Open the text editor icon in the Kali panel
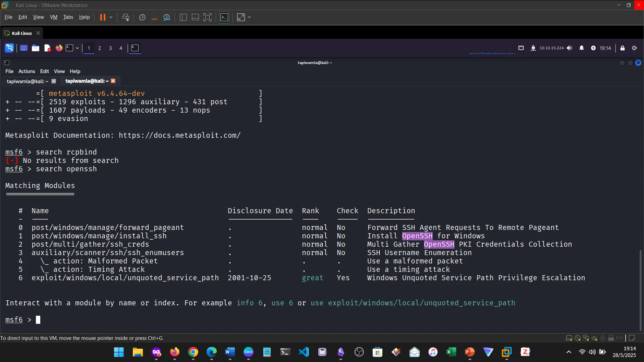The image size is (644, 362). (47, 48)
